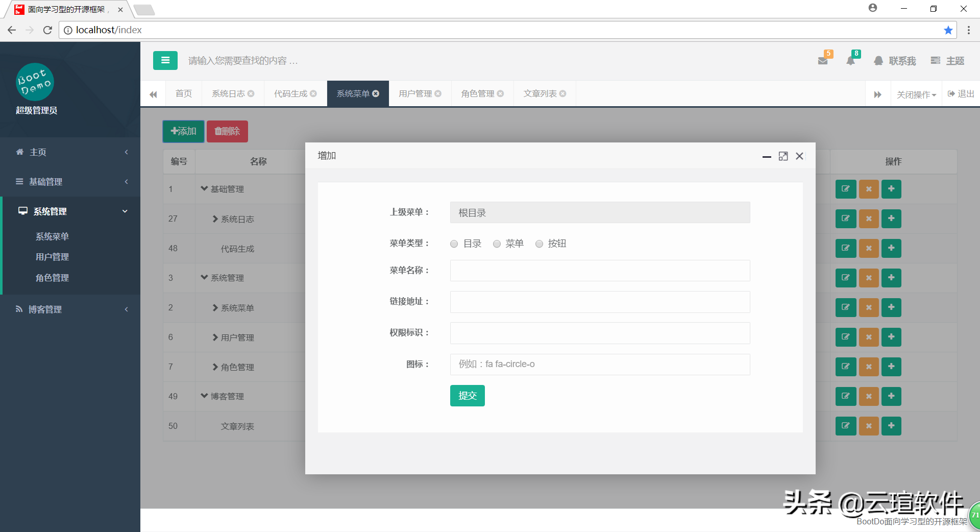Open 用户管理 in the sidebar
This screenshot has height=532, width=980.
pos(52,257)
